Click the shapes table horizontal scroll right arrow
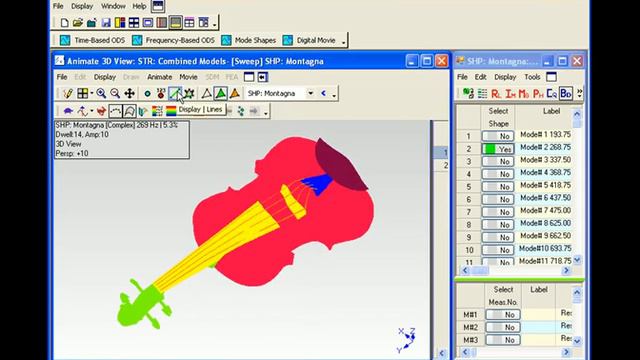Viewport: 640px width, 360px height. [x=566, y=270]
